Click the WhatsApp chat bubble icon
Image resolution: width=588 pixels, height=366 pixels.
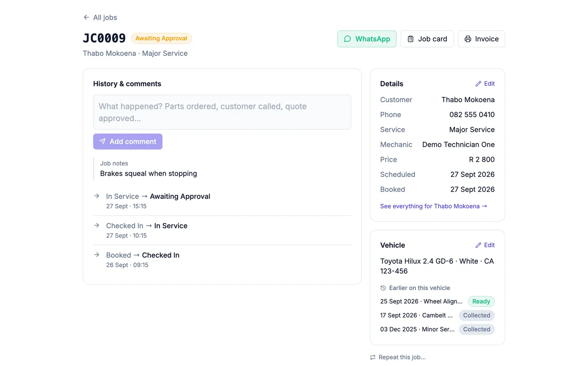click(347, 39)
